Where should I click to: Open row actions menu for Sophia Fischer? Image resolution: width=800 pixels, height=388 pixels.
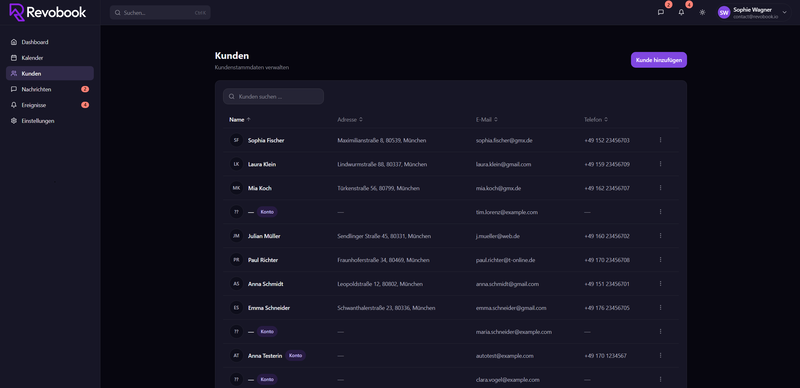(x=660, y=140)
